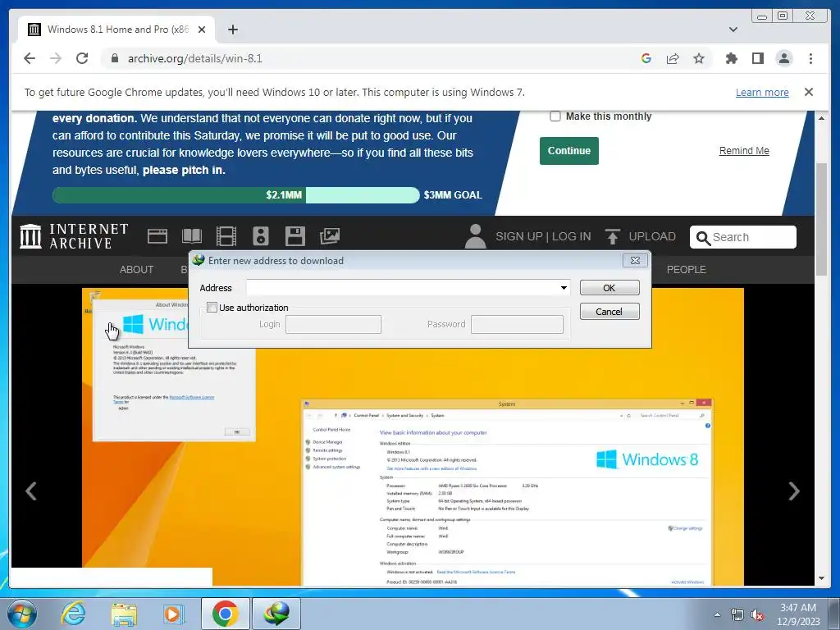Open the Images icon
This screenshot has width=840, height=630.
tap(330, 236)
